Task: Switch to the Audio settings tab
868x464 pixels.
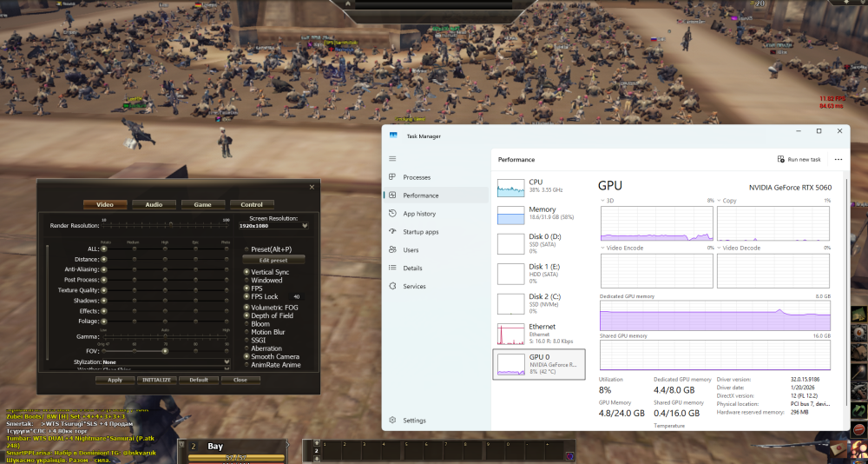Action: tap(154, 204)
